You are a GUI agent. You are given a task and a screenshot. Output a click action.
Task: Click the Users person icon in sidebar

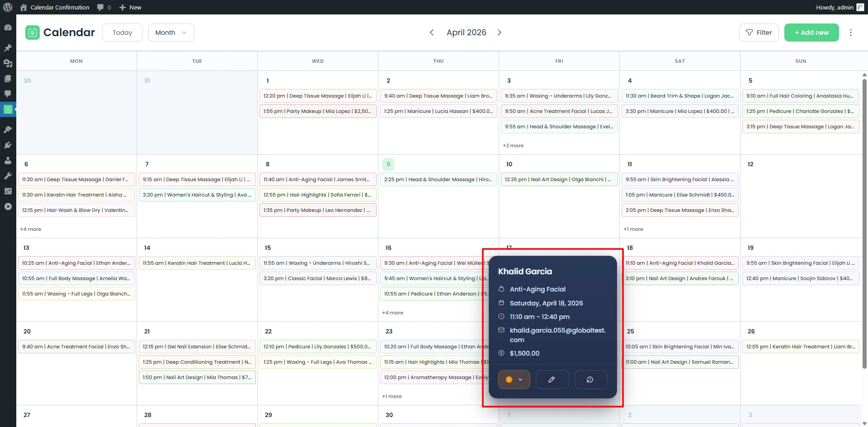click(8, 160)
